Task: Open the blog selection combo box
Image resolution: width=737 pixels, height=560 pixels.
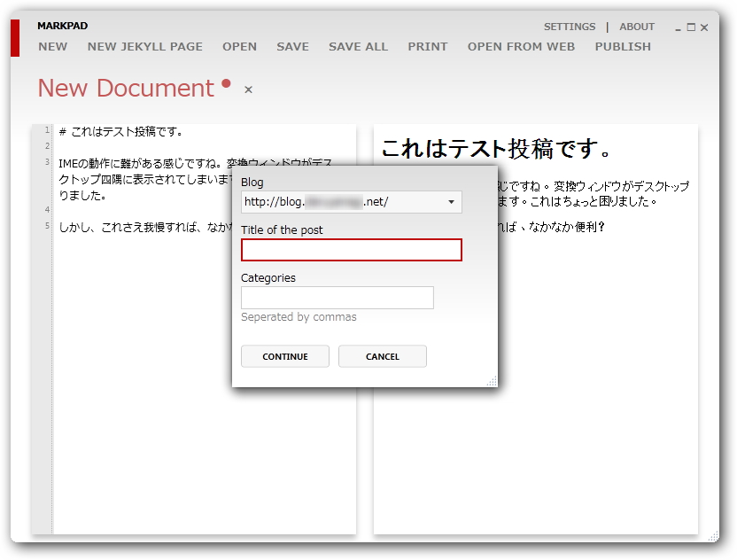Action: point(345,202)
